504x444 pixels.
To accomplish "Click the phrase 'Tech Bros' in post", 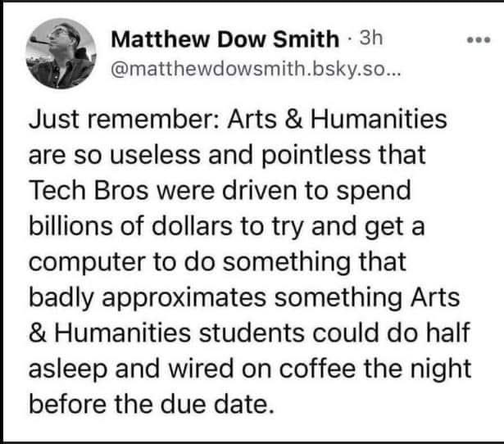I will coord(89,190).
